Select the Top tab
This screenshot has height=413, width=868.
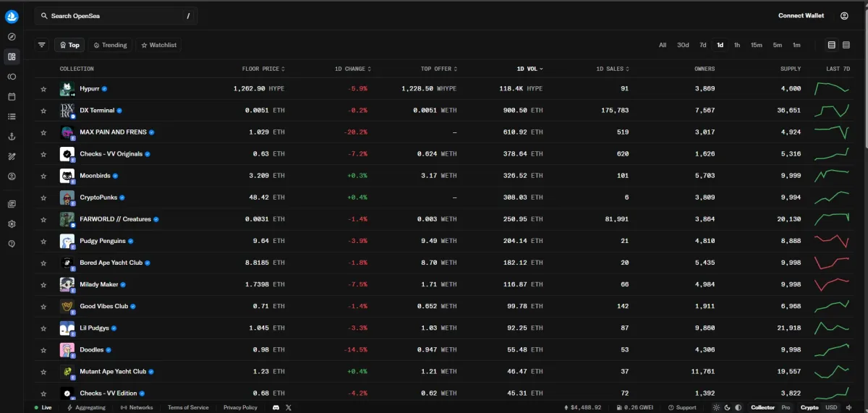click(69, 45)
